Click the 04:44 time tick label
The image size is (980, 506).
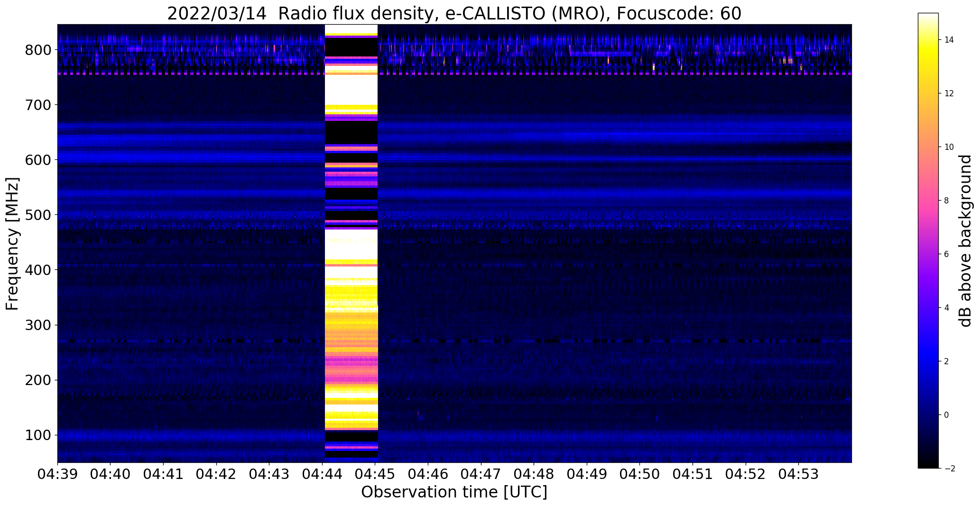coord(322,474)
